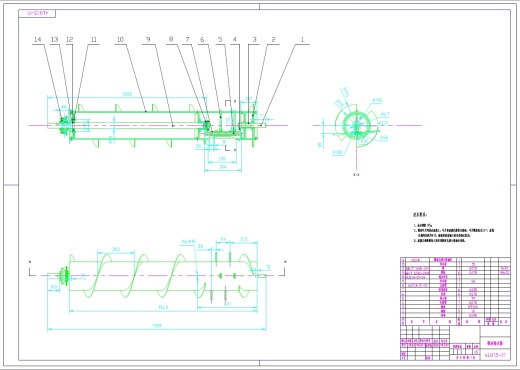The width and height of the screenshot is (520, 370).
Task: Click the 190 dimension below the section view
Action: point(222,159)
